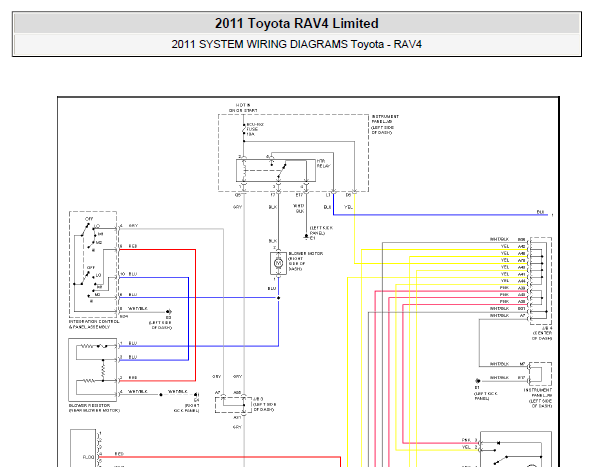The image size is (603, 467).
Task: Click the 'E17' connector label
Action: coord(299,195)
